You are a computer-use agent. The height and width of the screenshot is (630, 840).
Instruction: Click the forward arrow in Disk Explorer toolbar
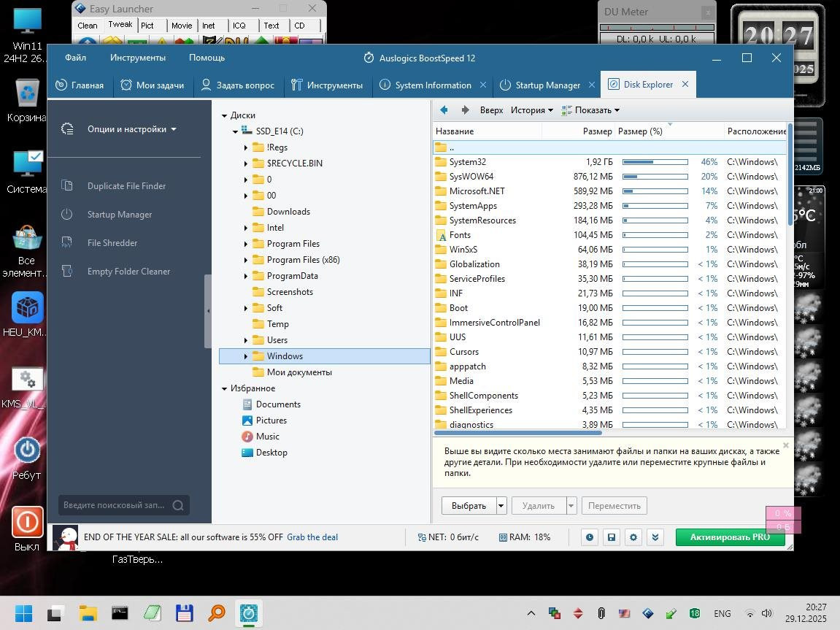pos(465,110)
